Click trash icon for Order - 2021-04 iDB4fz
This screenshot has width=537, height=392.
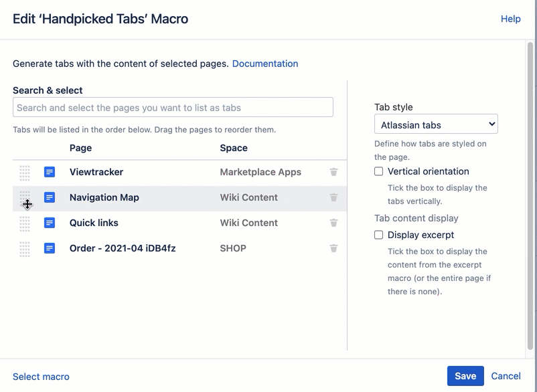point(333,248)
